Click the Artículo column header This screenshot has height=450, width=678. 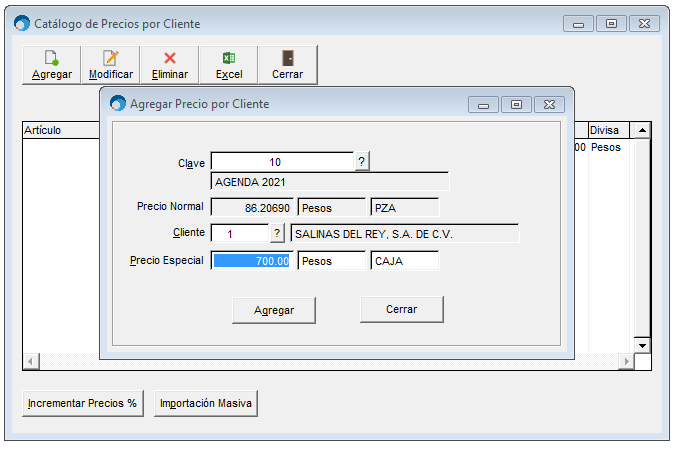[61, 130]
